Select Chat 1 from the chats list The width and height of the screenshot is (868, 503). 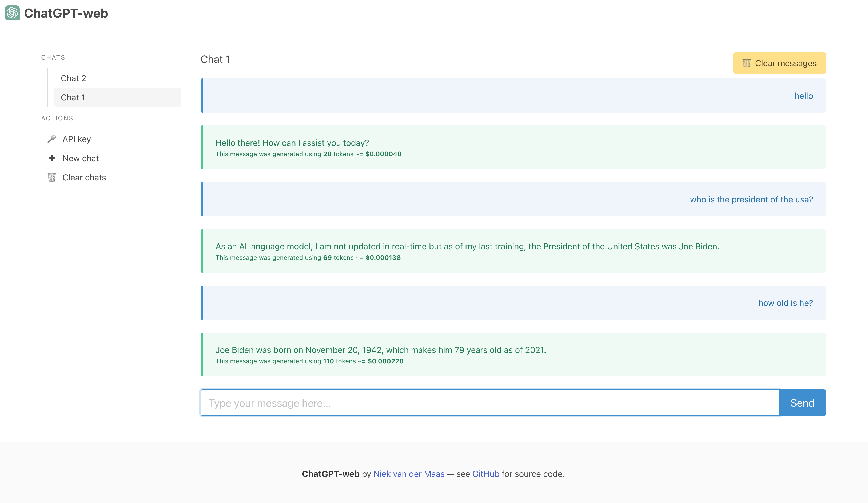(x=73, y=97)
